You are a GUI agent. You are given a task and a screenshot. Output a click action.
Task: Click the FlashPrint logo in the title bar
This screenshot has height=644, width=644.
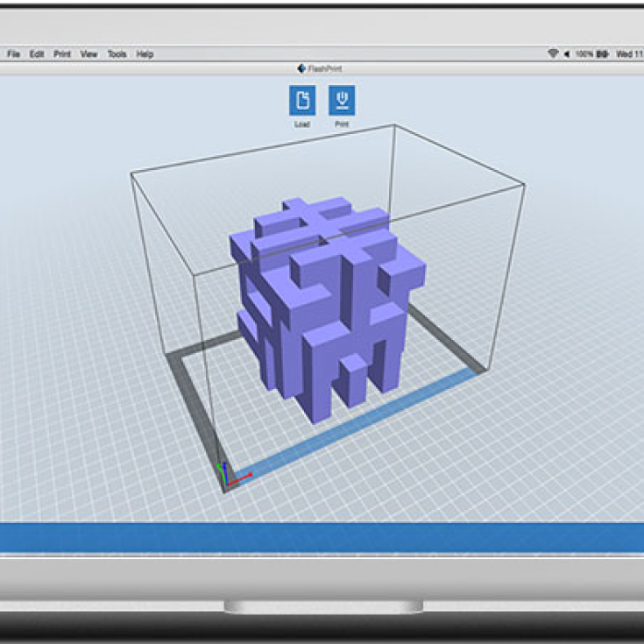(x=301, y=68)
